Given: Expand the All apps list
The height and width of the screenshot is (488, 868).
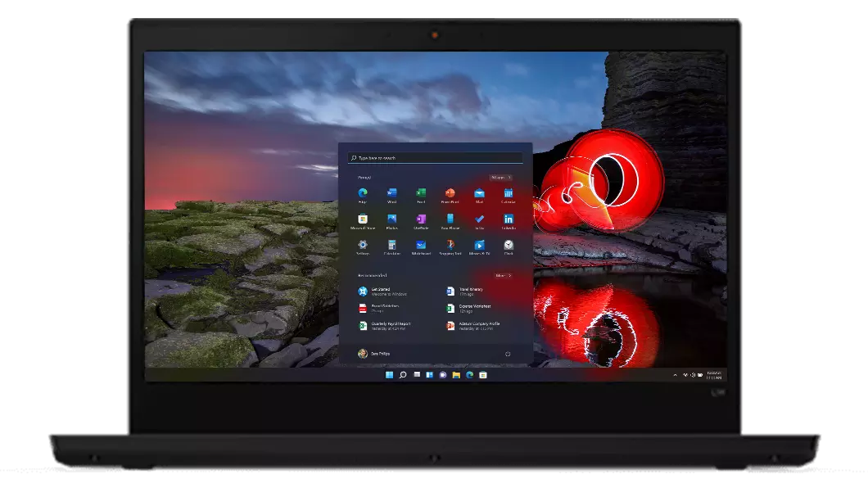Looking at the screenshot, I should pos(501,178).
